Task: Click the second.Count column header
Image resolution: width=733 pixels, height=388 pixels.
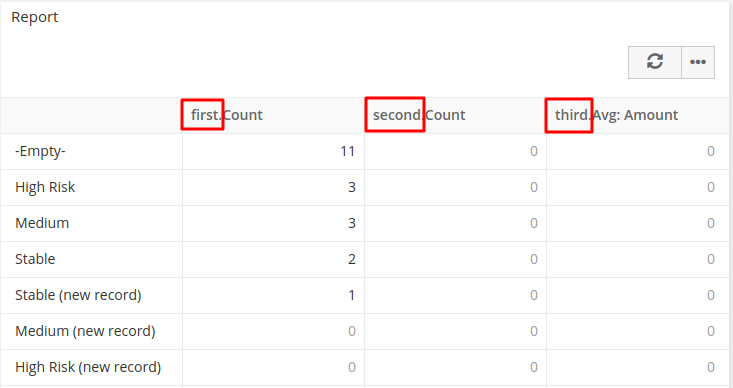Action: click(419, 115)
